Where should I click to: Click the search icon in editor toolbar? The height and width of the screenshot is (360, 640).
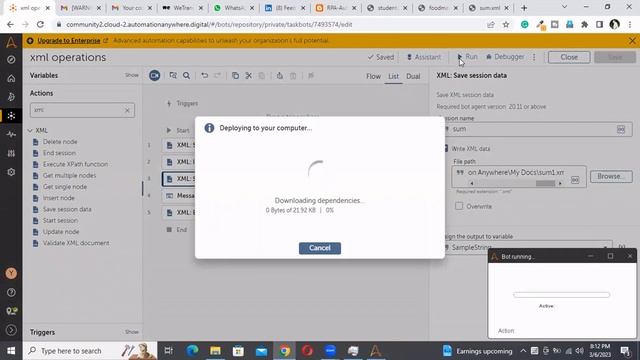pyautogui.click(x=187, y=76)
